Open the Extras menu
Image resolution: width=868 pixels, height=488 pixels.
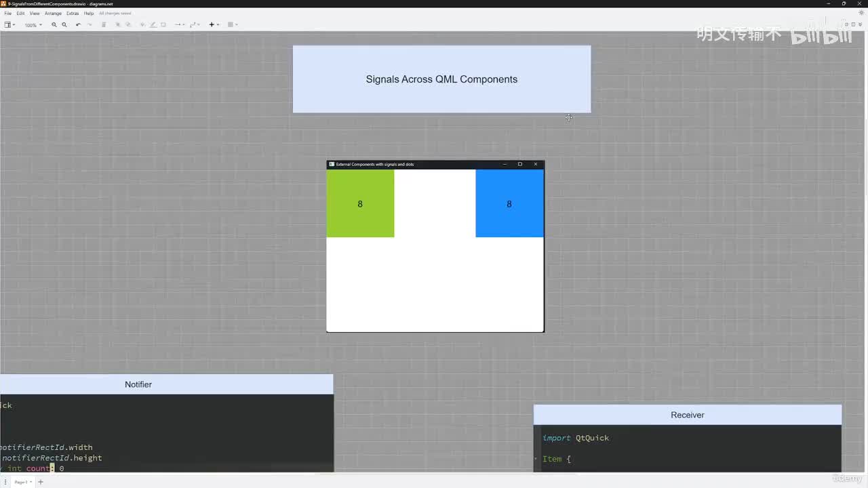(73, 14)
